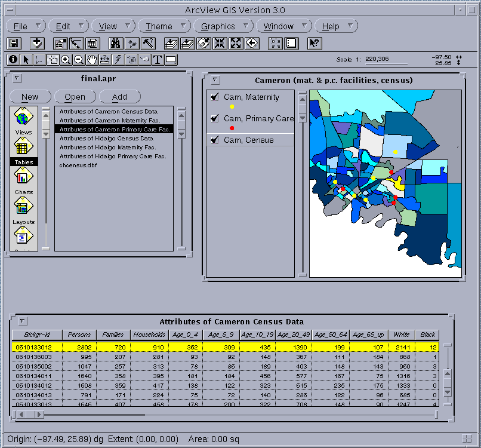Open the Edit menu
The width and height of the screenshot is (481, 448).
pos(69,26)
